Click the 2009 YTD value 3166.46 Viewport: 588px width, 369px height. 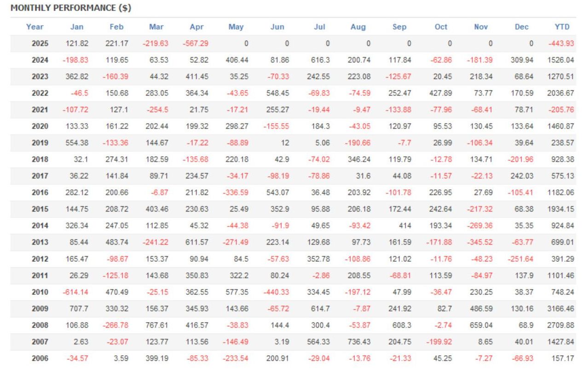[561, 308]
